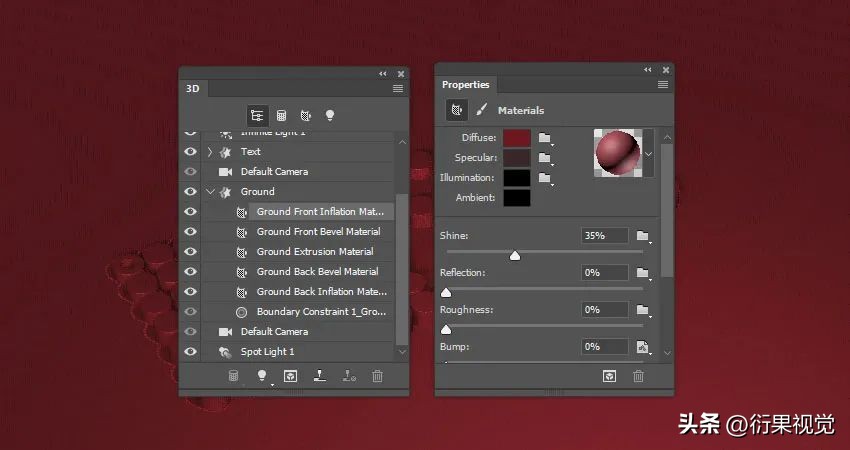Click render icon at Properties panel bottom
850x450 pixels.
coord(609,376)
